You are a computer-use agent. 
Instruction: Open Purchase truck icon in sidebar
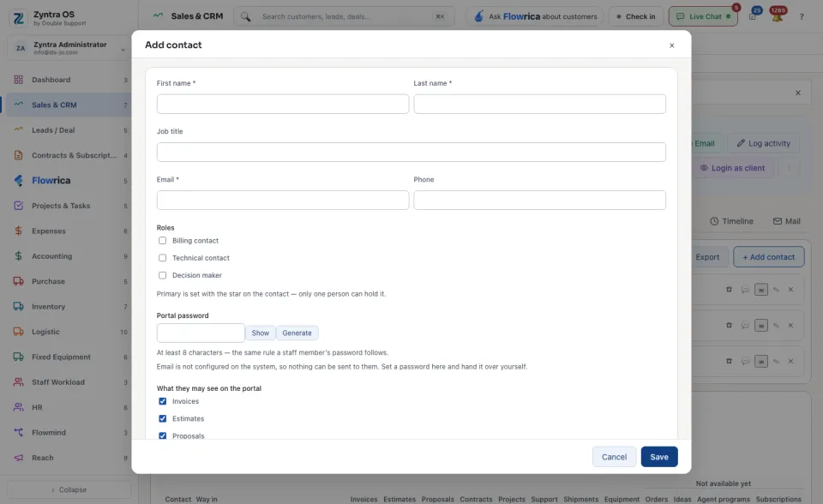tap(18, 281)
